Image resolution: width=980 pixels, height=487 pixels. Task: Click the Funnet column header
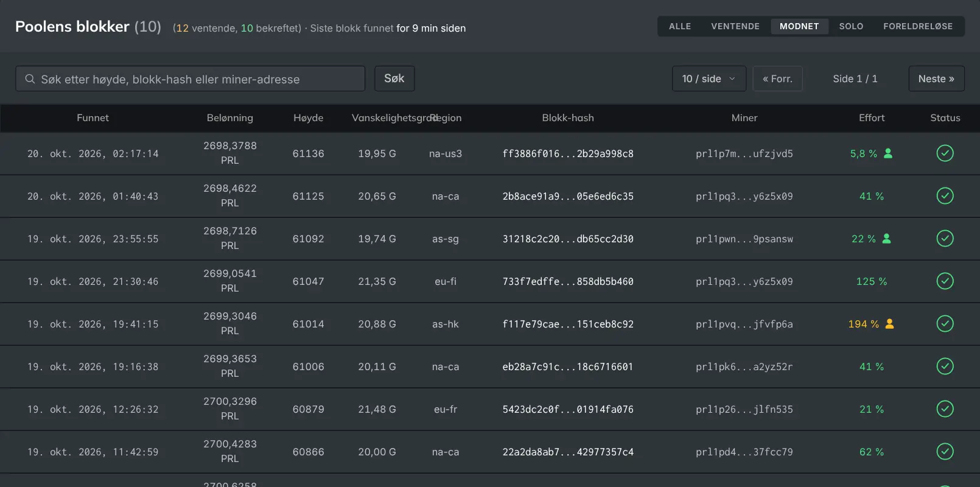[x=93, y=117]
